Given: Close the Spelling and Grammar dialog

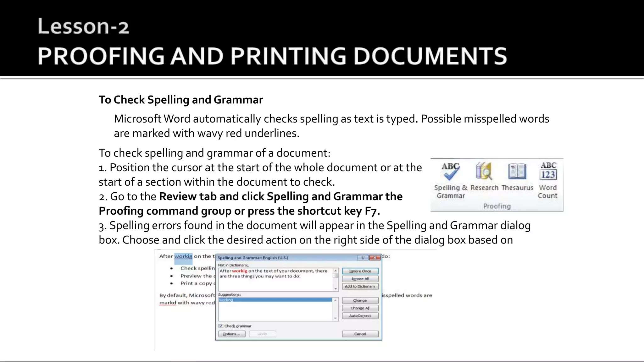Looking at the screenshot, I should click(x=375, y=258).
